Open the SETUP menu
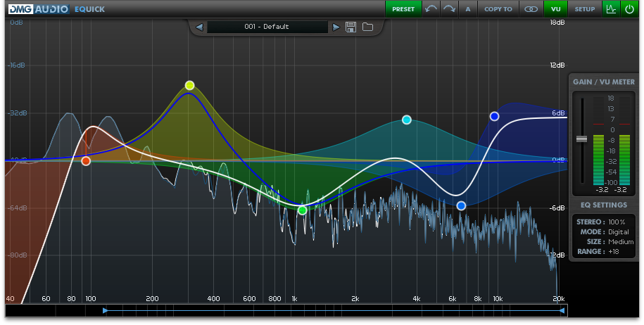 (x=585, y=8)
